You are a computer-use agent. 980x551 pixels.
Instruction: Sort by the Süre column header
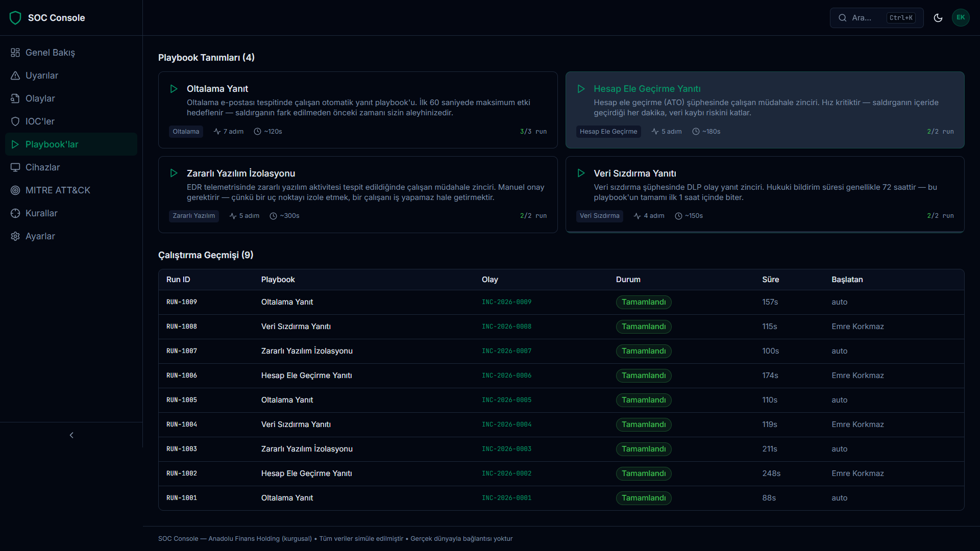(x=770, y=280)
